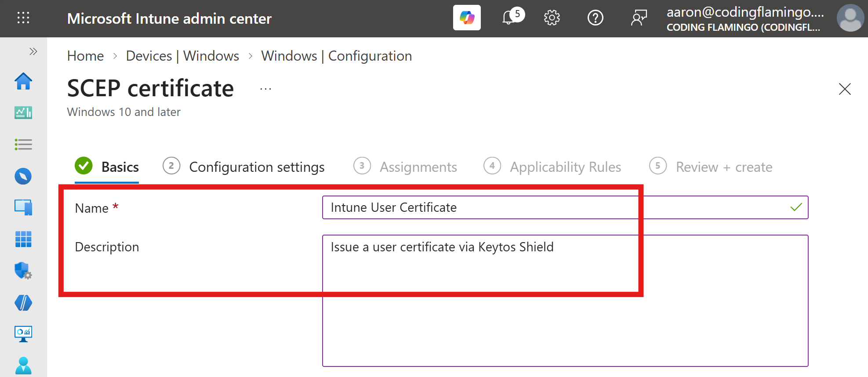This screenshot has width=868, height=377.
Task: Open the settings gear
Action: coord(552,18)
